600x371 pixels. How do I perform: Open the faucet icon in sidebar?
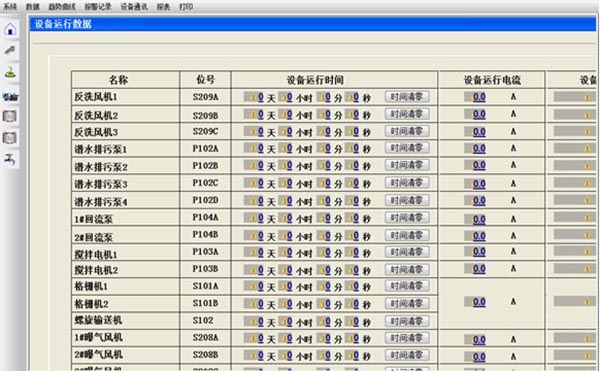[x=10, y=159]
